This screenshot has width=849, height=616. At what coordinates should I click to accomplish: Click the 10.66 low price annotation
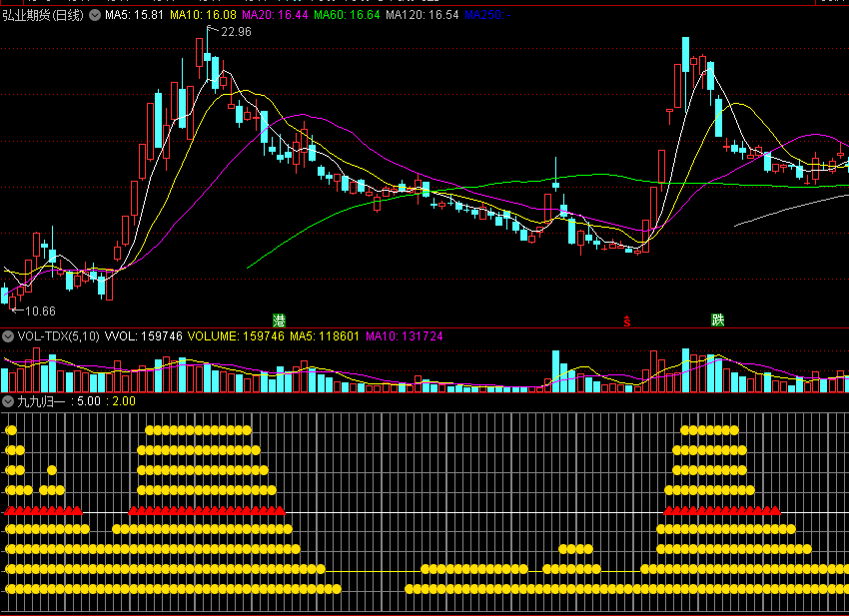click(x=40, y=311)
